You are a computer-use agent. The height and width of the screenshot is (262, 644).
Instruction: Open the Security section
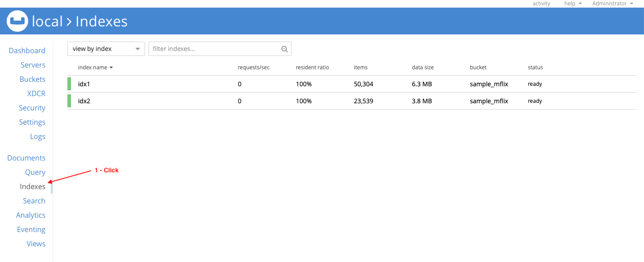tap(32, 108)
